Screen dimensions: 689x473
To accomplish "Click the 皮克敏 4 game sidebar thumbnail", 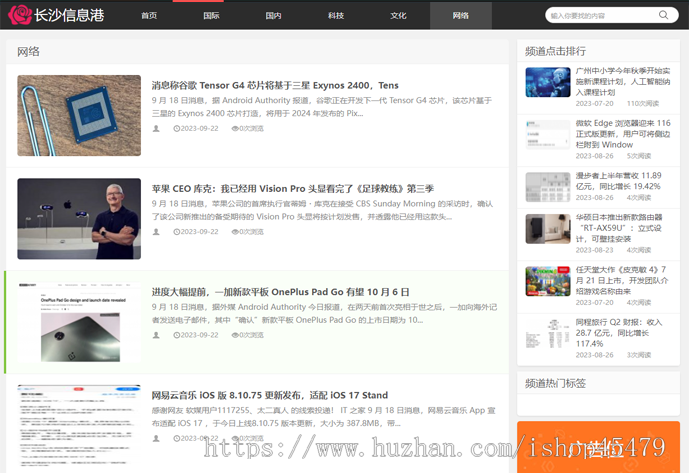I will tap(548, 281).
